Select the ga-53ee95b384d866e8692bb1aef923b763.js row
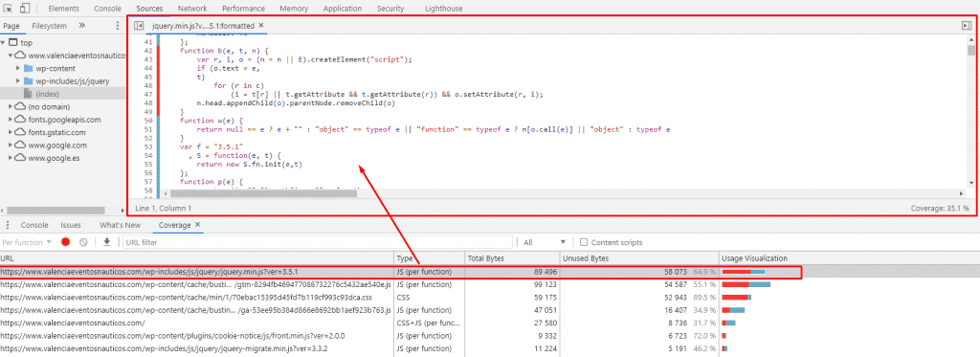This screenshot has height=357, width=980. click(490, 310)
